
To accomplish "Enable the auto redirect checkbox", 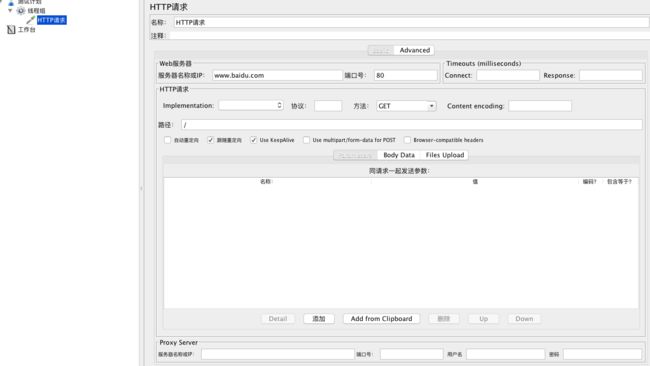I will (167, 140).
